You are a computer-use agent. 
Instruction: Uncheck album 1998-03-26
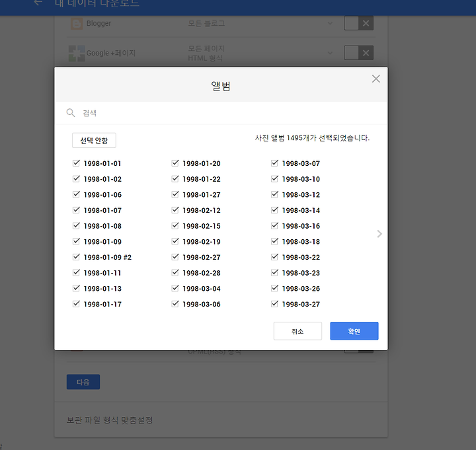point(274,288)
